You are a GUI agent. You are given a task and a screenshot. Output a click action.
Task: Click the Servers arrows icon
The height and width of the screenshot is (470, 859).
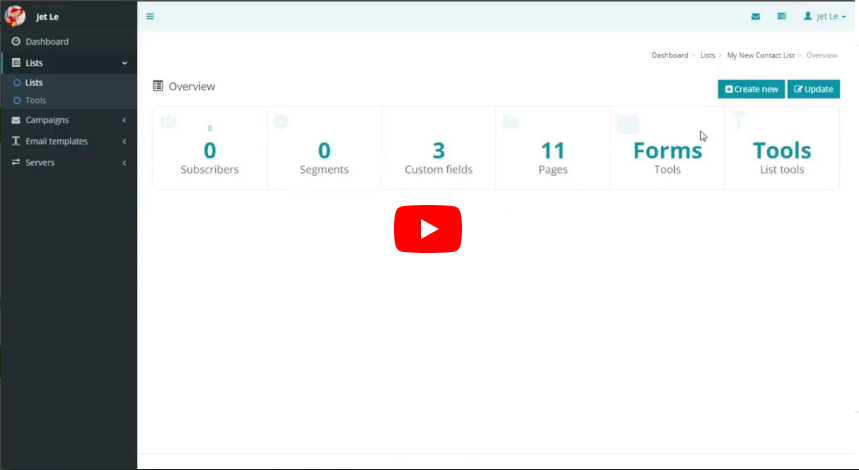point(16,162)
